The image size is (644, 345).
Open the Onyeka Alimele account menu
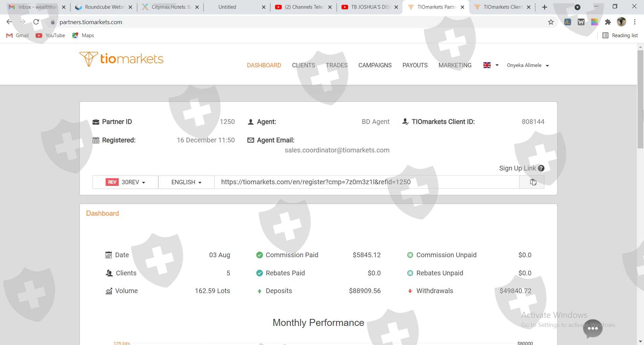click(x=528, y=65)
